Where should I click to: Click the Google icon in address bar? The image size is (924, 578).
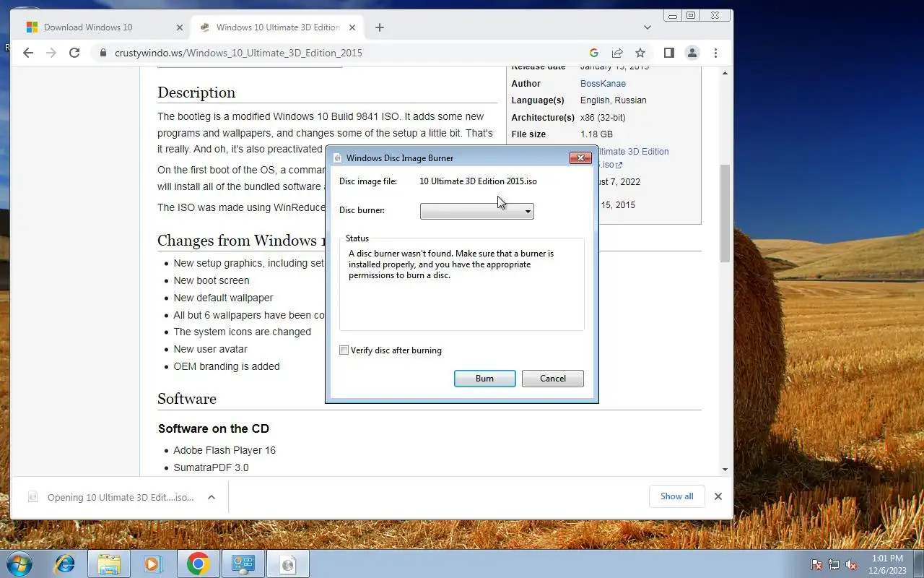594,53
